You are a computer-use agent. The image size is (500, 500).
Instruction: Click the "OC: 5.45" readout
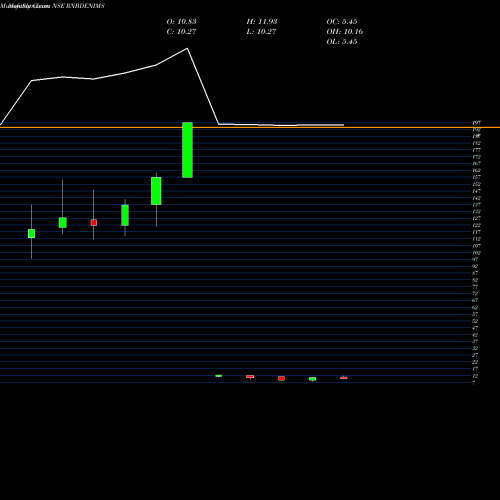coord(342,22)
